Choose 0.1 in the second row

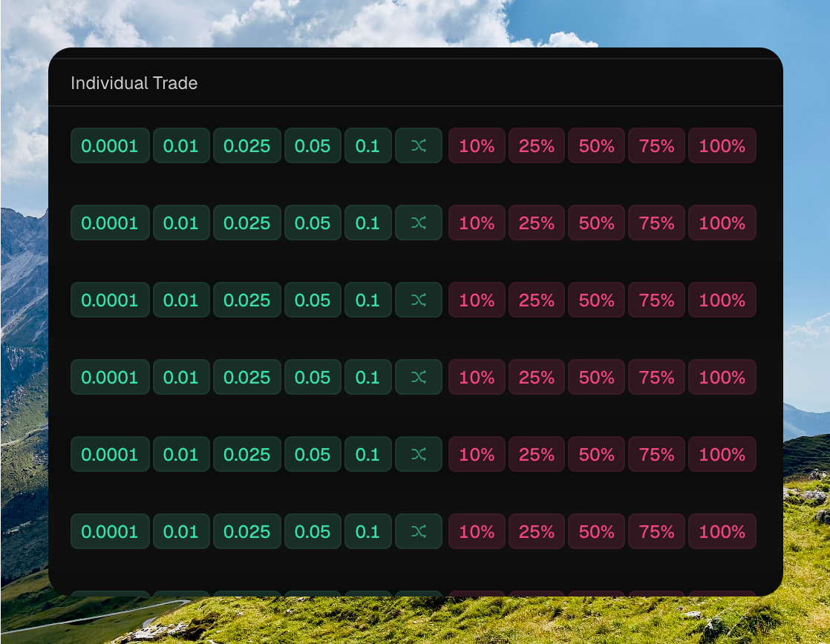(368, 223)
